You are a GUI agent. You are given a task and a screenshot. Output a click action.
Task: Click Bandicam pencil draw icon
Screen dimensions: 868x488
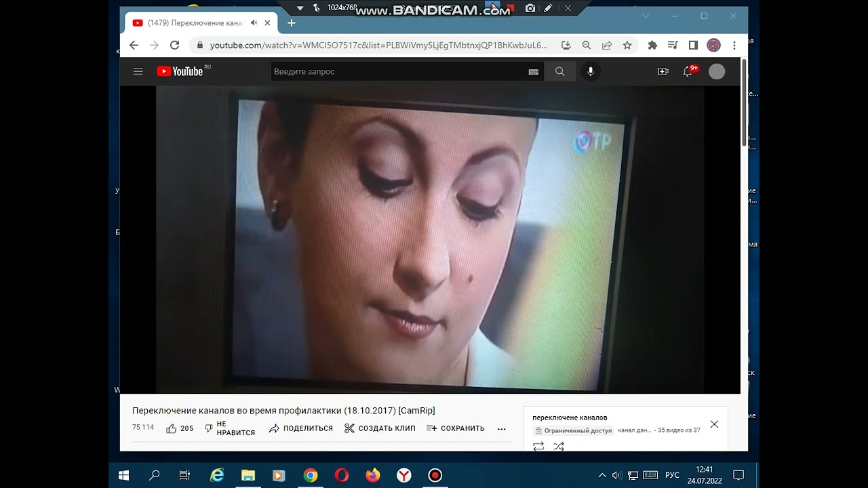pos(548,8)
